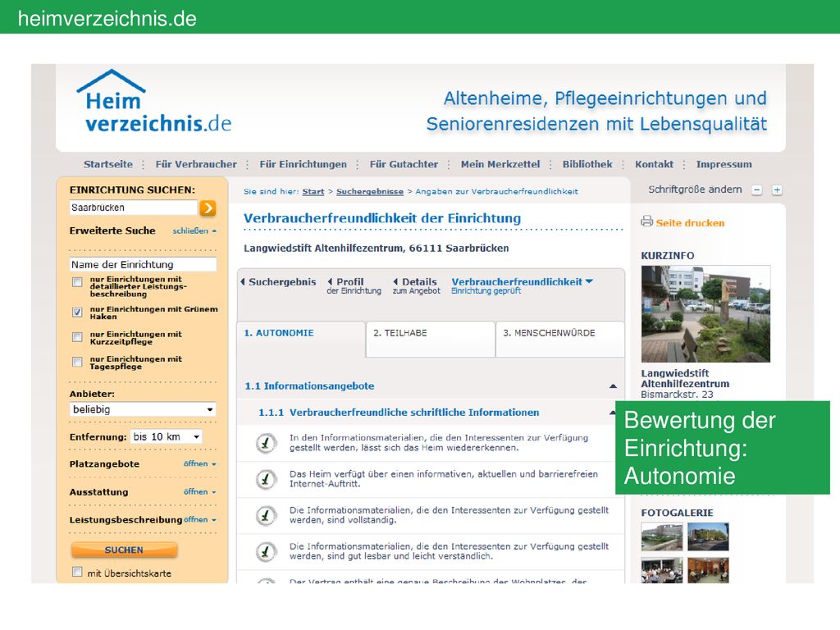Open Impressum menu item
The width and height of the screenshot is (840, 630).
tap(724, 164)
